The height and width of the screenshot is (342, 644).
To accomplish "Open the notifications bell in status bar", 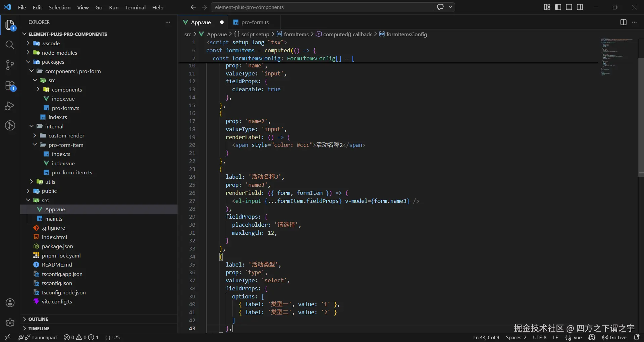I will click(x=636, y=337).
